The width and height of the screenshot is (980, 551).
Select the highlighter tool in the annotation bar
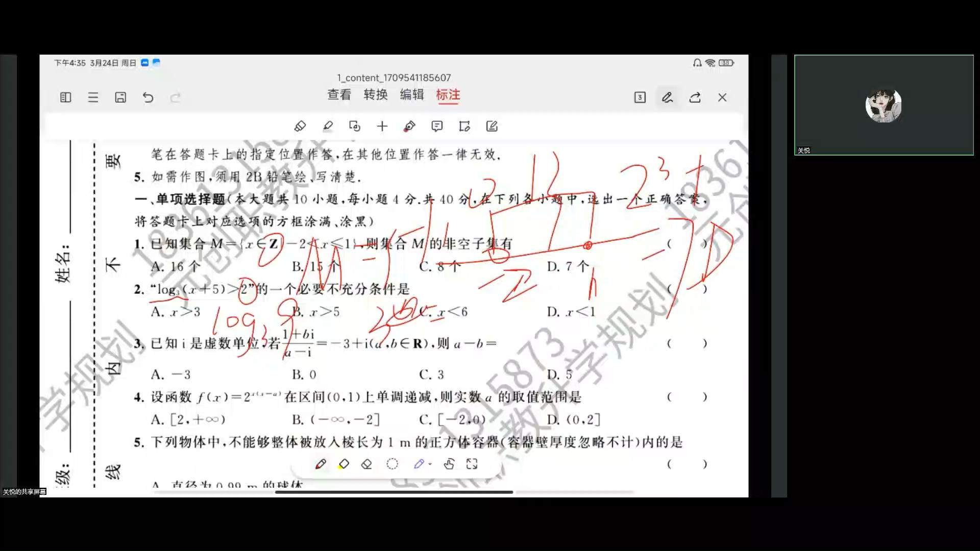(x=300, y=126)
